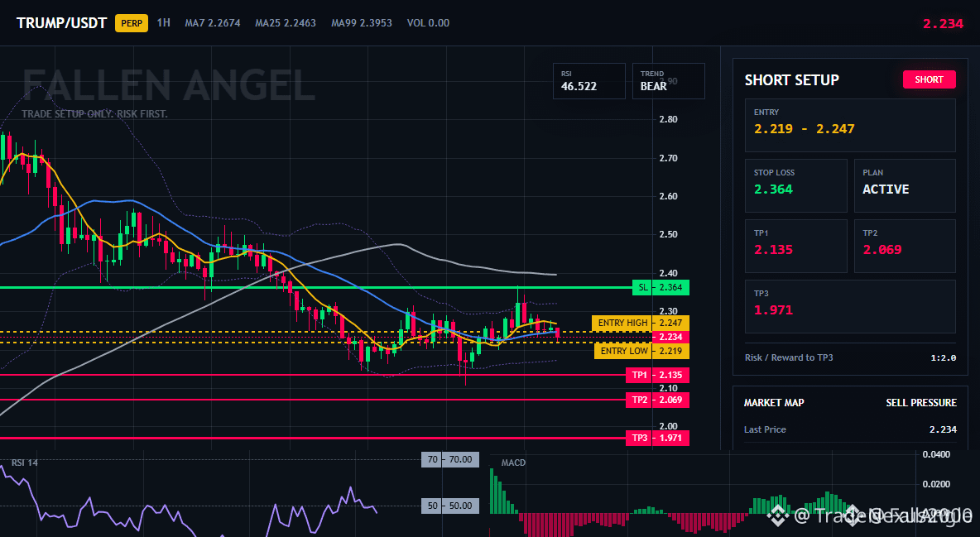Click the 1:2.0 ratio value

(943, 358)
